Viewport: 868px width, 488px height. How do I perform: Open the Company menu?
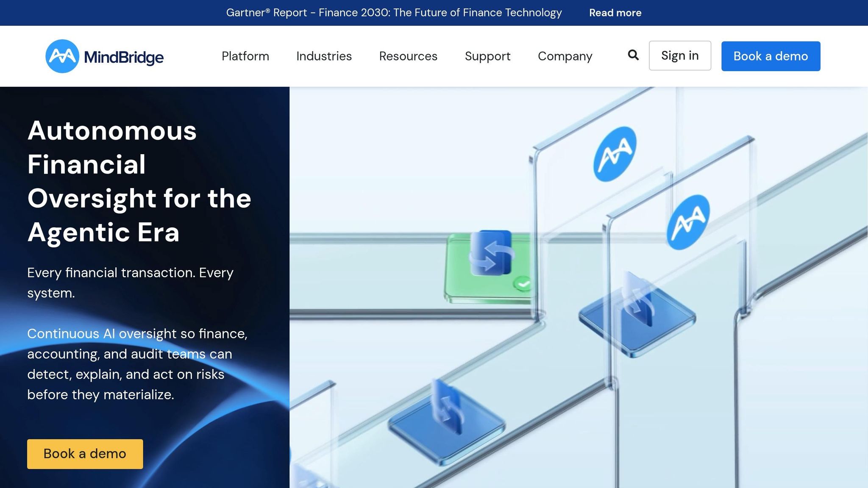pos(565,56)
